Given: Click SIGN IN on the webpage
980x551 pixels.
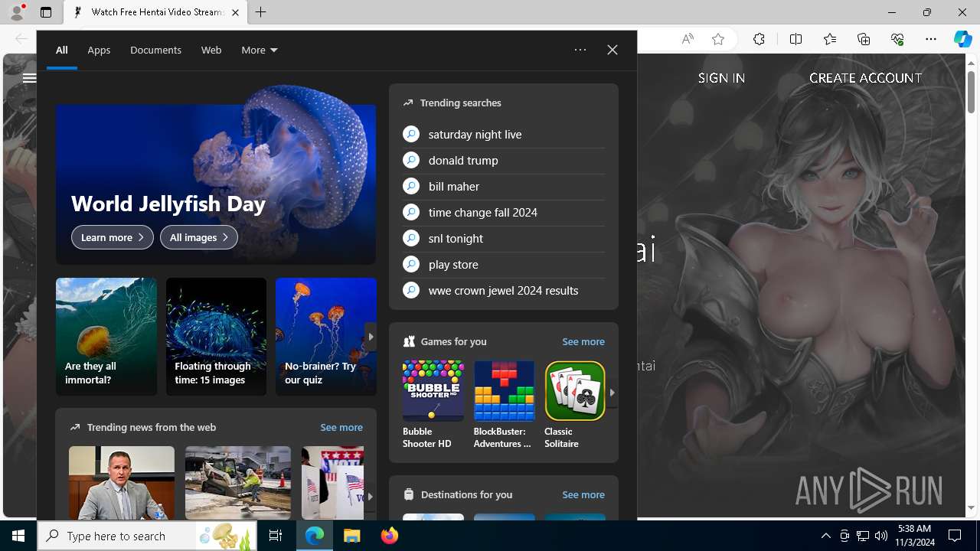Looking at the screenshot, I should pos(721,78).
